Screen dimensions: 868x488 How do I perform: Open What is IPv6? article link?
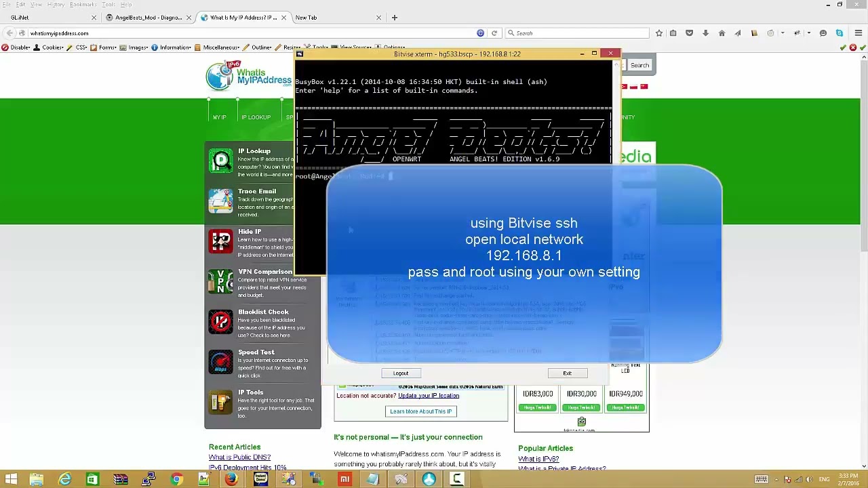(x=538, y=459)
